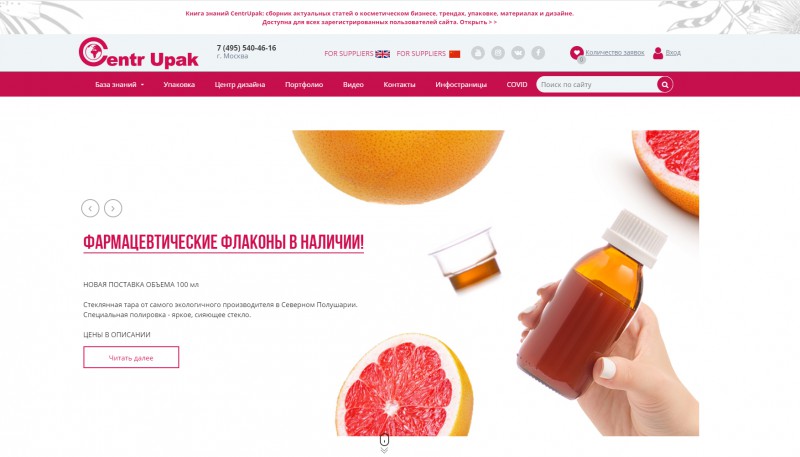The image size is (800, 457).
Task: Select the COVID menu item
Action: click(517, 85)
